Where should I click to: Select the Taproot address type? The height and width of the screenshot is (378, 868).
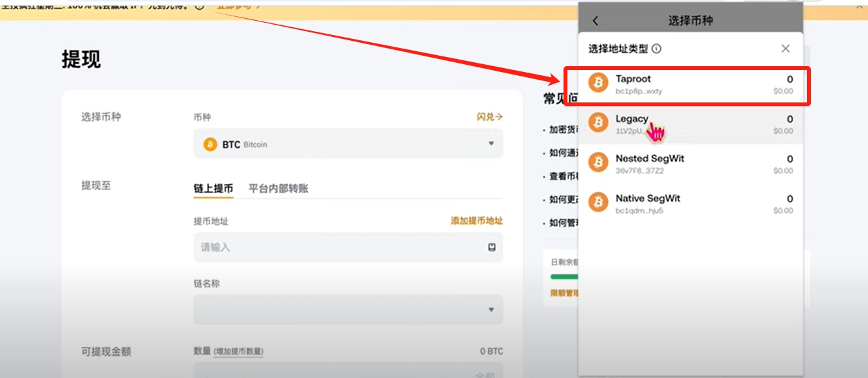[x=690, y=86]
